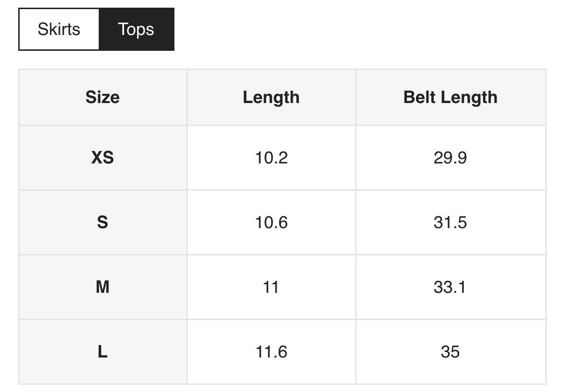Image resolution: width=565 pixels, height=392 pixels.
Task: Click the S length value 10.6
Action: tap(271, 222)
